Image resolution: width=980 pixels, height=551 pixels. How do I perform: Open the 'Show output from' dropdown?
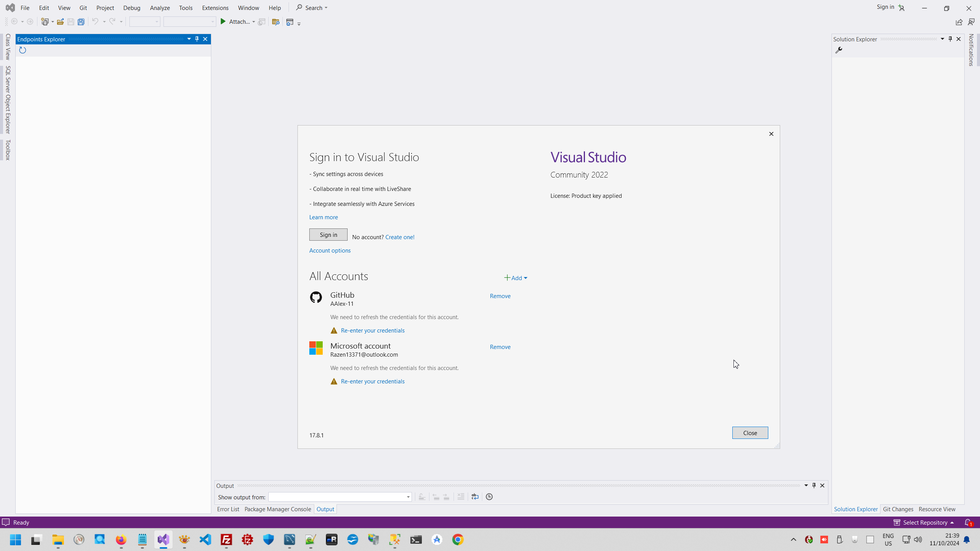click(x=408, y=497)
